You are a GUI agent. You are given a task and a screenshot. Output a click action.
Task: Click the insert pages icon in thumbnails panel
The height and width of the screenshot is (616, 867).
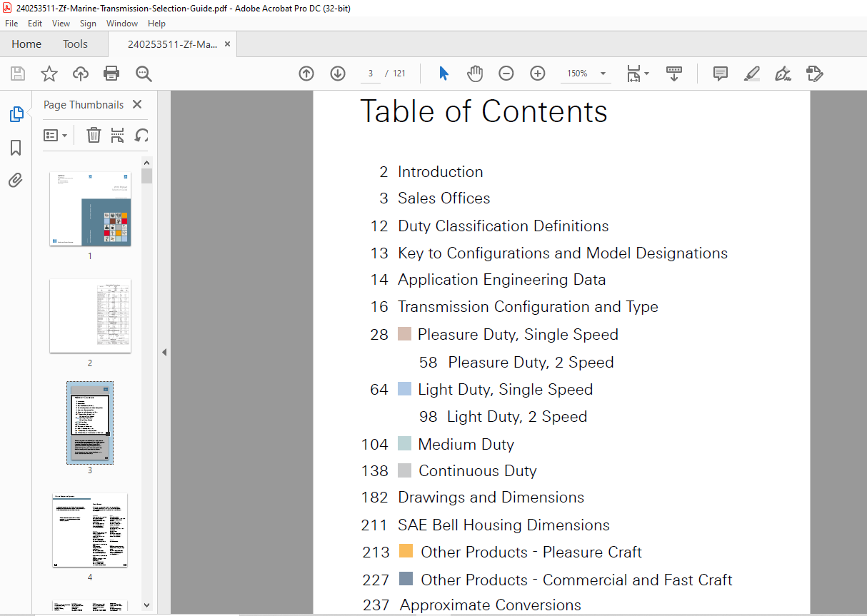[x=118, y=135]
